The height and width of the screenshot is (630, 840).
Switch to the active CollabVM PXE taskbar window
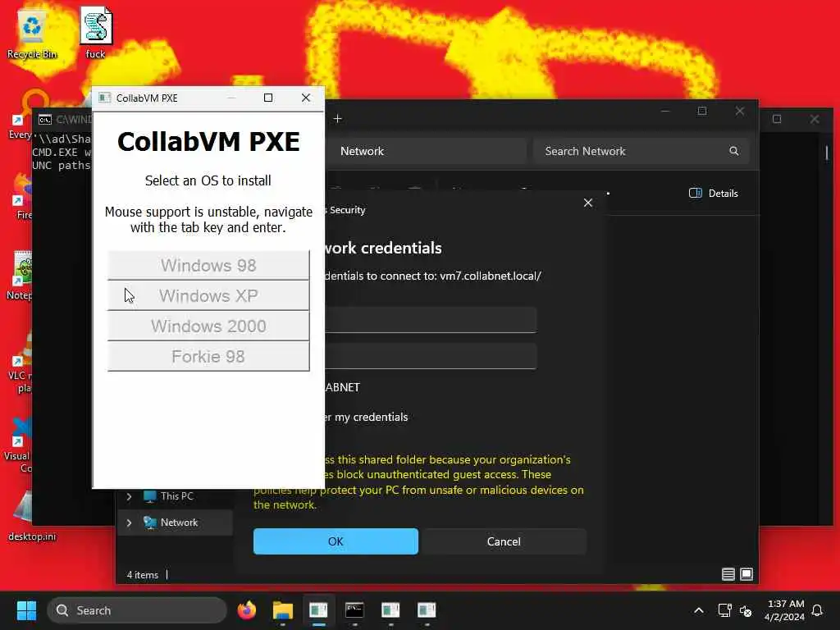(x=319, y=610)
